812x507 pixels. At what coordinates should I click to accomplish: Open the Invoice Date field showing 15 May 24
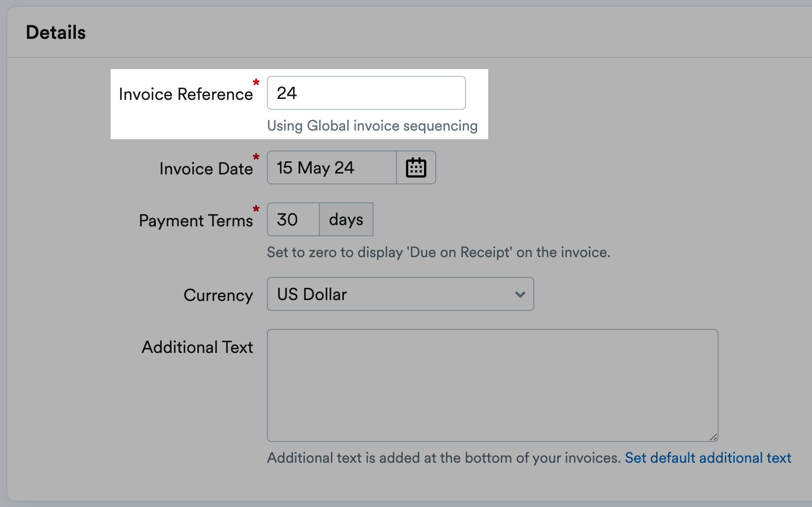331,168
